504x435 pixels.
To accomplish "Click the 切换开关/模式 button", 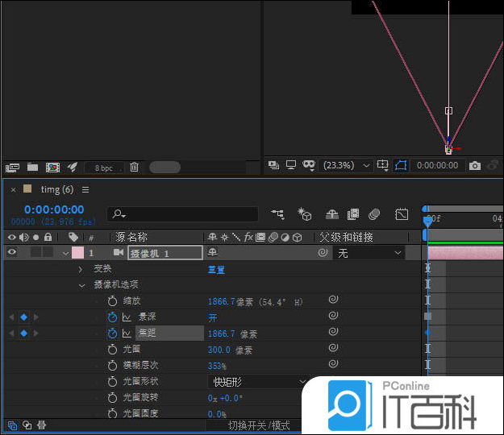I will (258, 425).
